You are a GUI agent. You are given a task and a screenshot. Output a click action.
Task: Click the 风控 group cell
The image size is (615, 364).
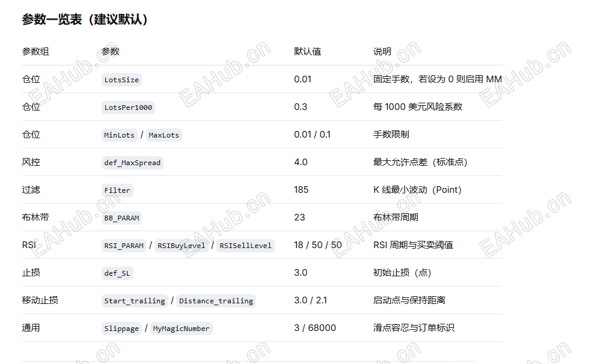(31, 162)
